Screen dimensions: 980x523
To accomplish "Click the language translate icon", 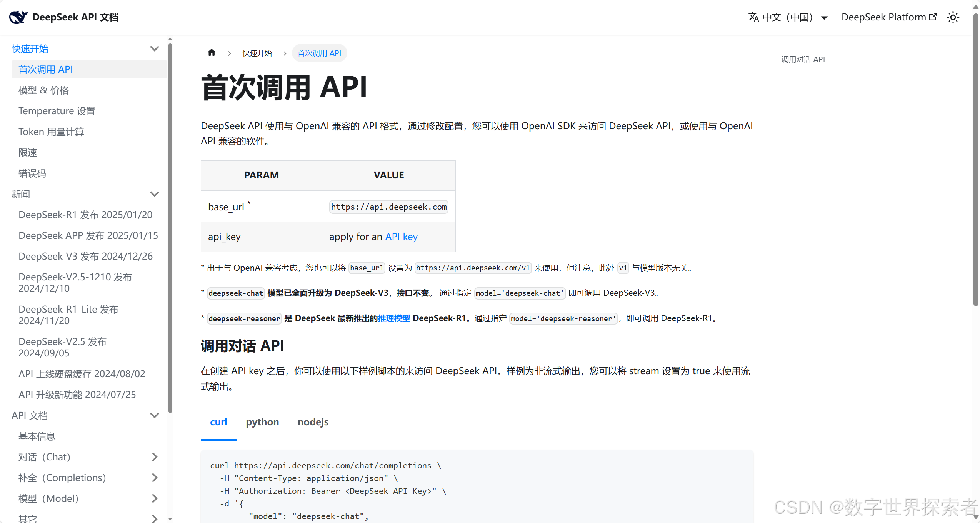I will [x=753, y=17].
